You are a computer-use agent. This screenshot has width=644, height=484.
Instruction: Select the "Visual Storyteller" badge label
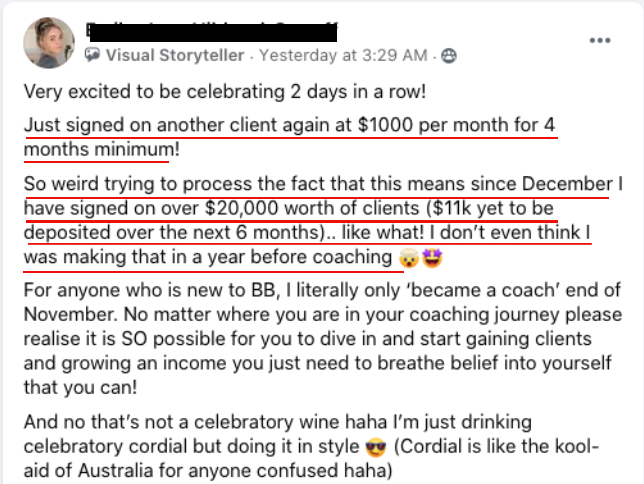coord(175,55)
